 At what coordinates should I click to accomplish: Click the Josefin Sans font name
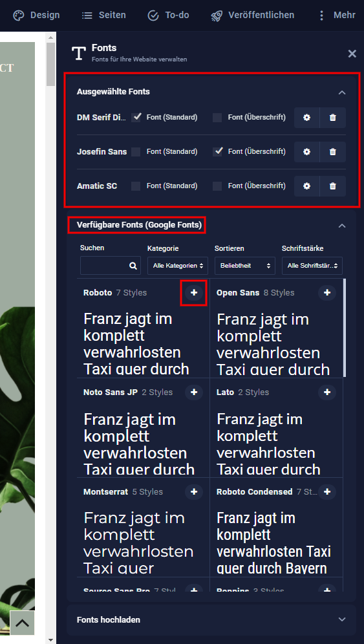(102, 152)
